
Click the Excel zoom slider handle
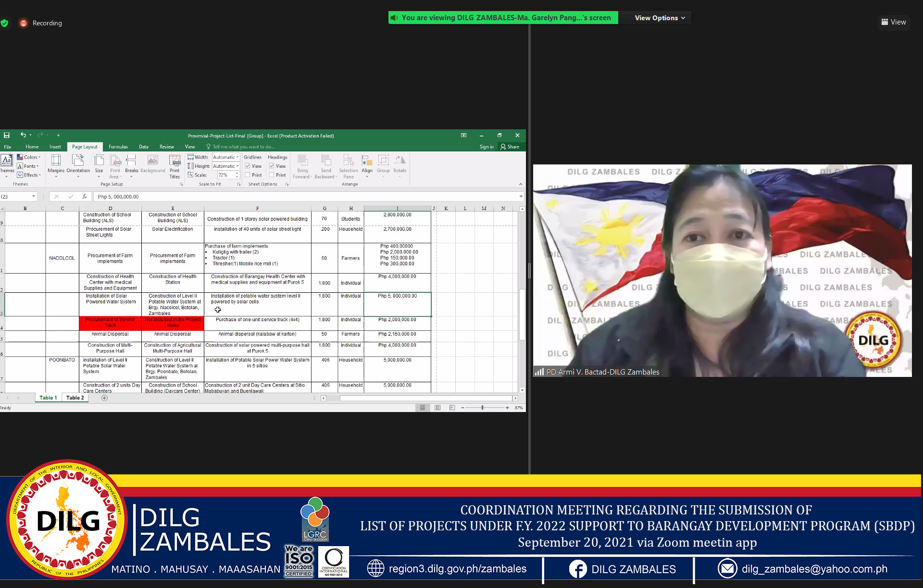[482, 408]
